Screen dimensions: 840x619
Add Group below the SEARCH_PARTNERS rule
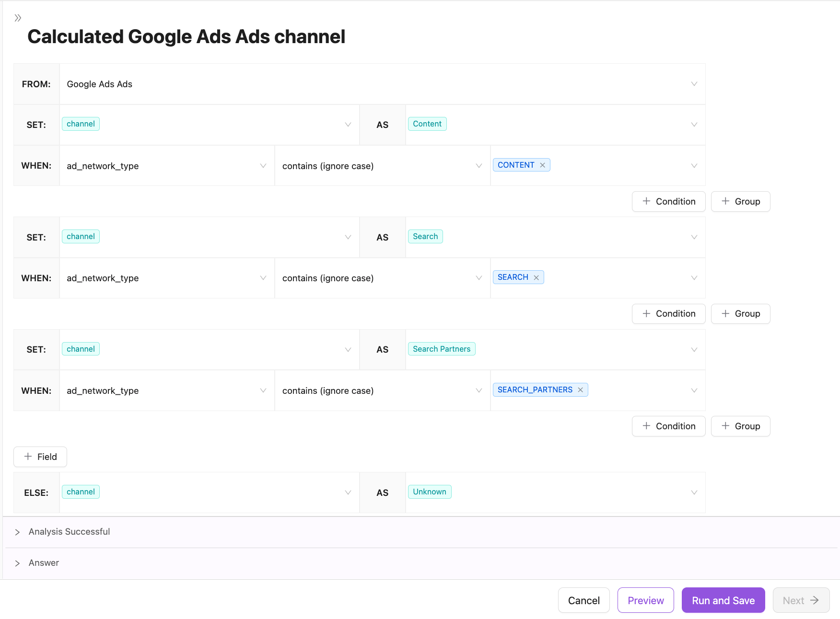pos(740,426)
